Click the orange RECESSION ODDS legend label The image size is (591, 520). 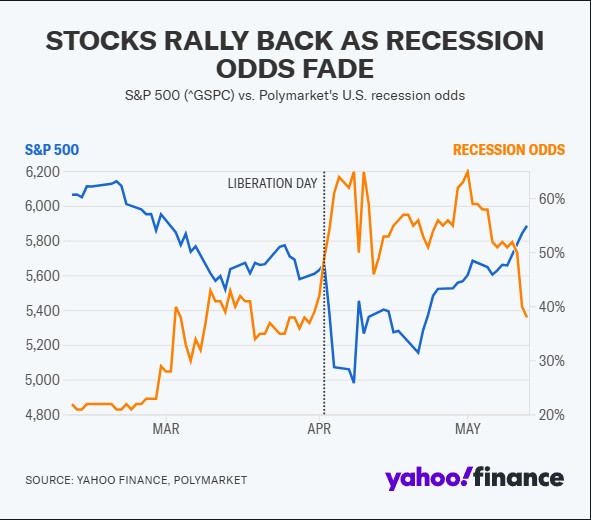pyautogui.click(x=509, y=150)
